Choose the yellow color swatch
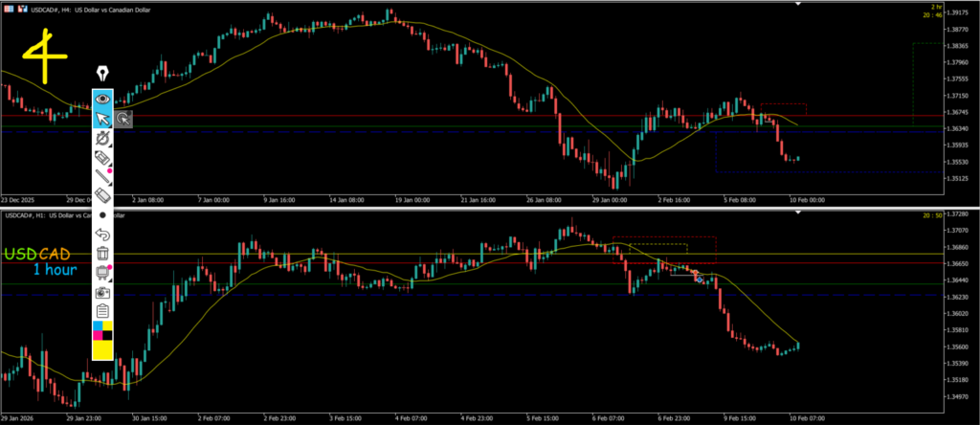The height and width of the screenshot is (425, 980). point(102,348)
